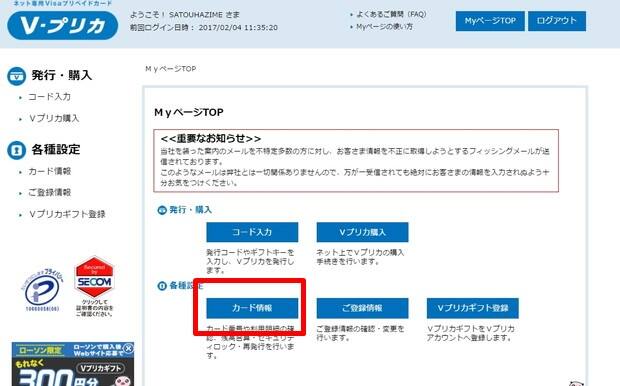This screenshot has height=386, width=620.
Task: Open the MyページTOP header button
Action: pyautogui.click(x=490, y=21)
